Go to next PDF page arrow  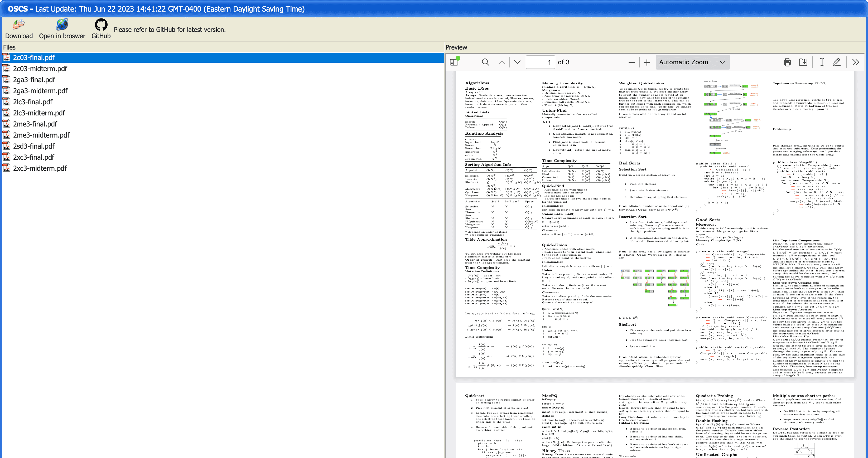tap(517, 62)
